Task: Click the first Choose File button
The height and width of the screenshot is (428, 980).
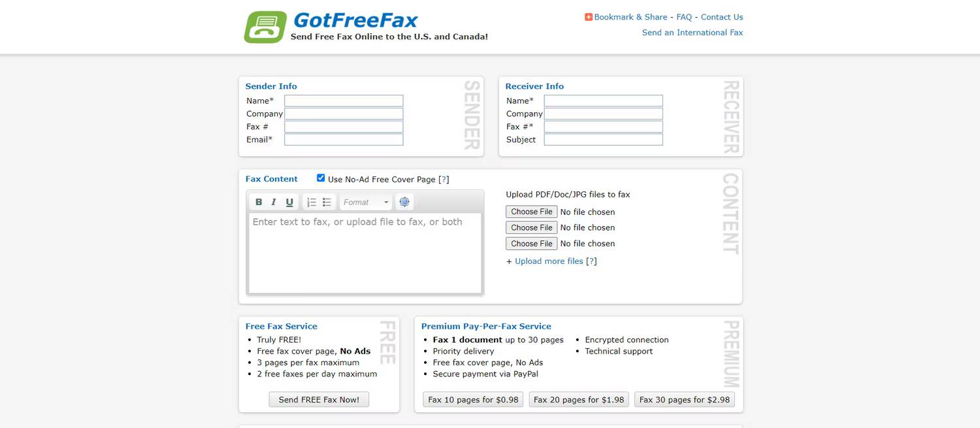Action: 531,211
